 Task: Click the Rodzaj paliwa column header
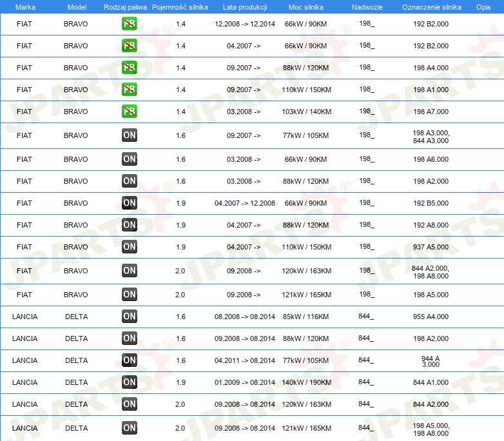(x=125, y=7)
